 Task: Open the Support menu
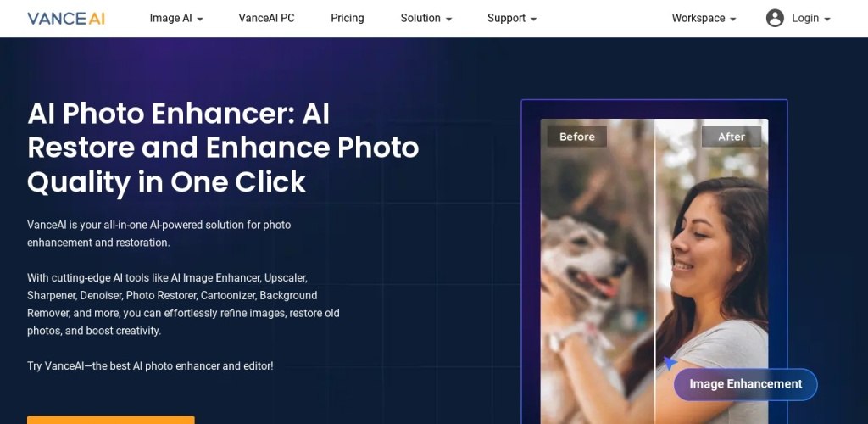point(506,19)
